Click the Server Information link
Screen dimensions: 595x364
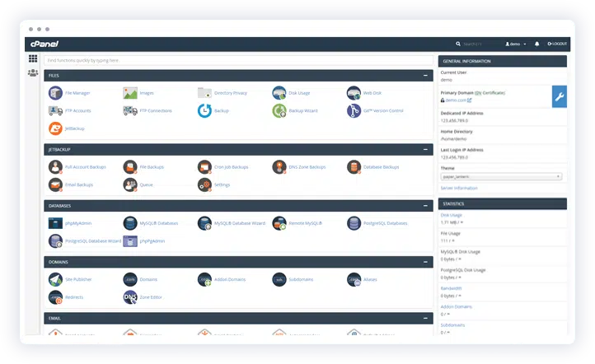point(459,188)
